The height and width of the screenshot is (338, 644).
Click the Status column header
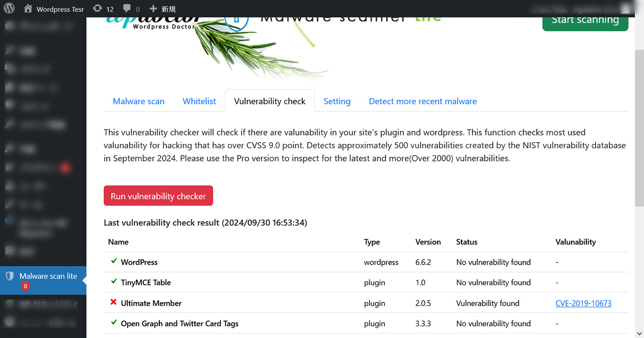click(467, 242)
